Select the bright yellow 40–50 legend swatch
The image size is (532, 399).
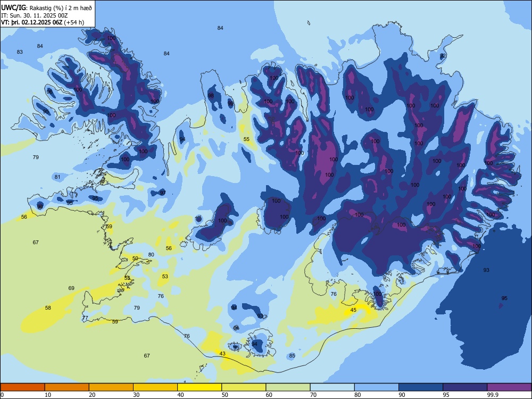(x=199, y=387)
